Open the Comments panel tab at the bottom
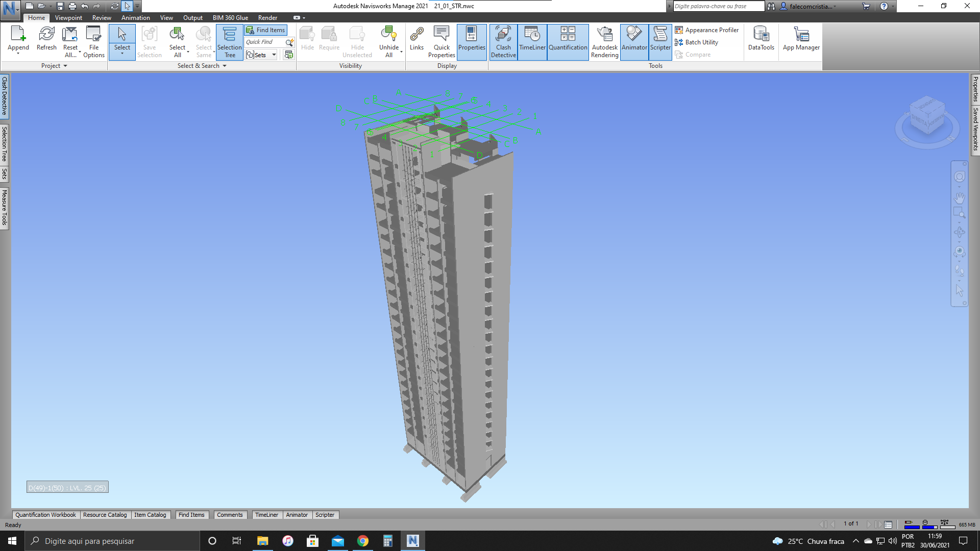This screenshot has width=980, height=551. click(230, 515)
